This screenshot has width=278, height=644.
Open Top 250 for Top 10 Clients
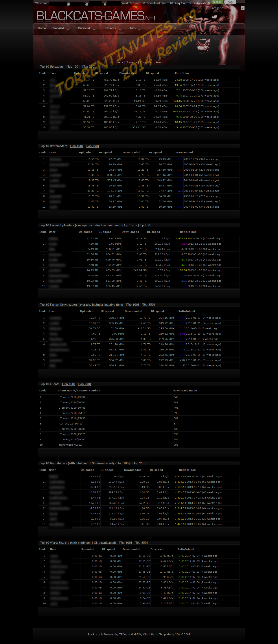[85, 384]
